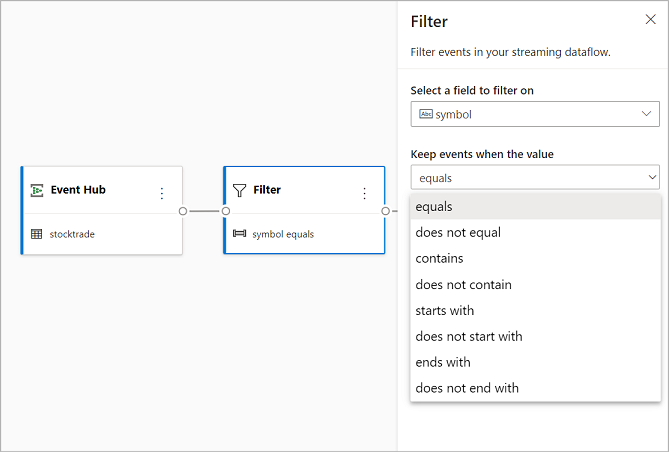Open Filter node's more options menu

(x=364, y=193)
